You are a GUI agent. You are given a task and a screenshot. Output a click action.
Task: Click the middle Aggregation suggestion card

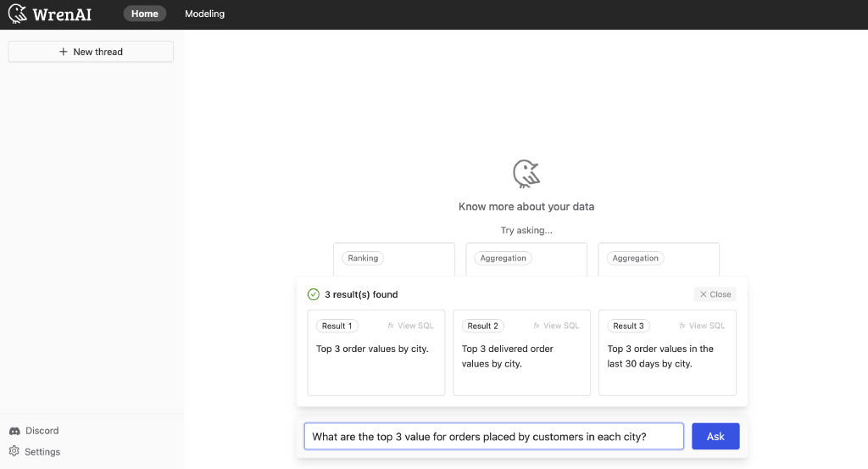(x=526, y=259)
